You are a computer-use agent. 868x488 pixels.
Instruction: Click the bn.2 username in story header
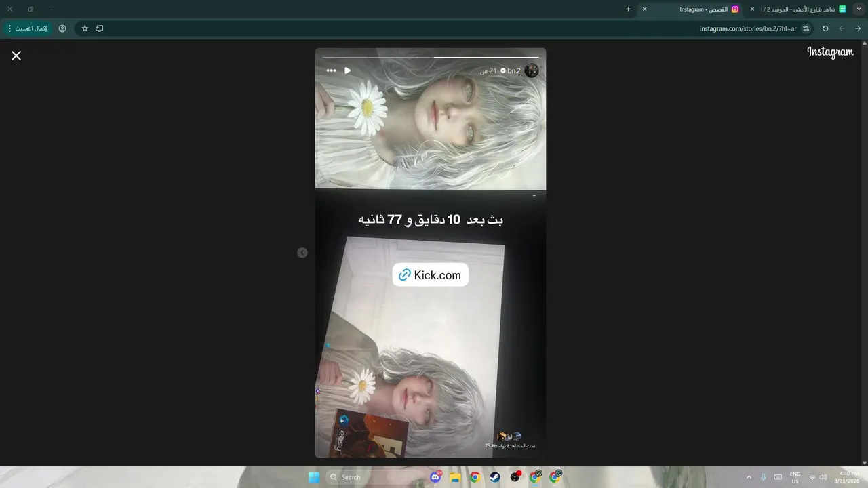514,70
